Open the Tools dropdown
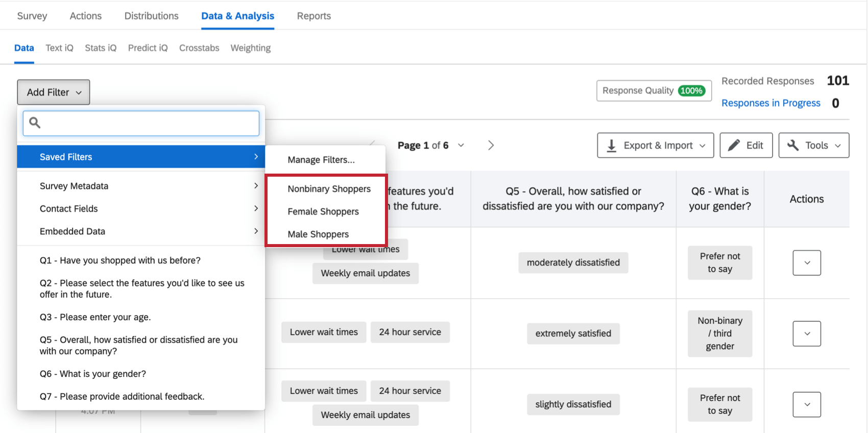The height and width of the screenshot is (433, 868). point(814,146)
